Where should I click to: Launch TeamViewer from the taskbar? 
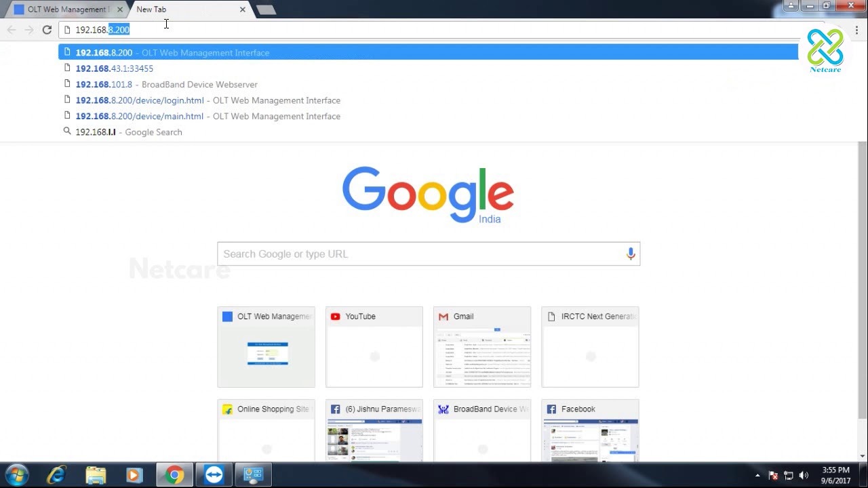pyautogui.click(x=214, y=475)
